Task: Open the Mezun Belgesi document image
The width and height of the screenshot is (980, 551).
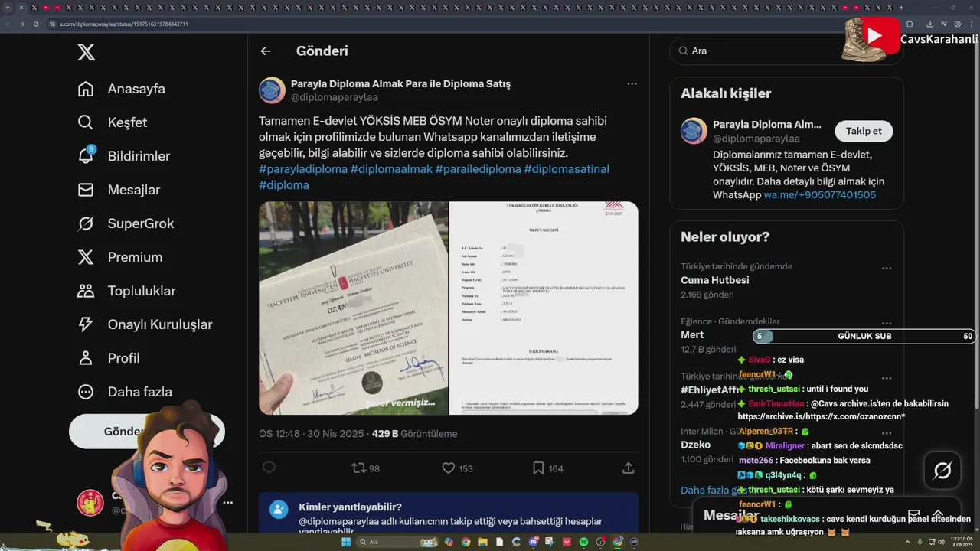Action: coord(544,308)
